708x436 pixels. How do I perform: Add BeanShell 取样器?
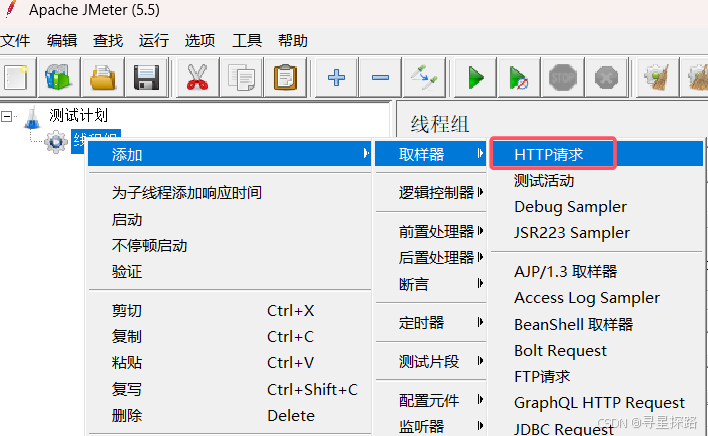(597, 325)
